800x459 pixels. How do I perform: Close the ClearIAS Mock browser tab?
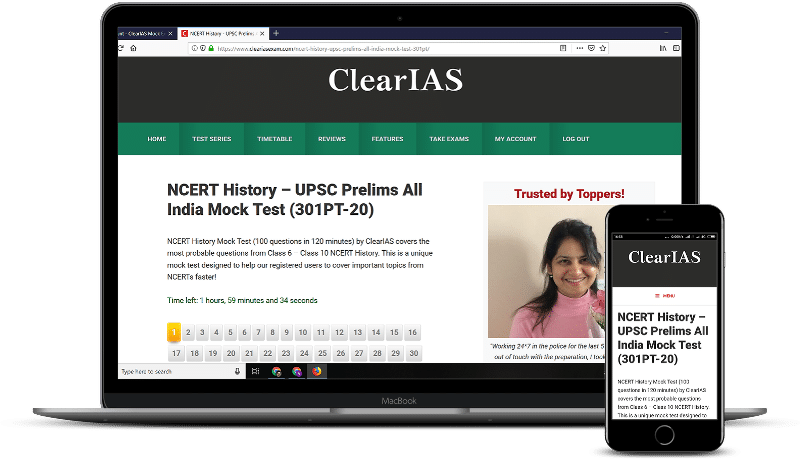click(x=170, y=34)
